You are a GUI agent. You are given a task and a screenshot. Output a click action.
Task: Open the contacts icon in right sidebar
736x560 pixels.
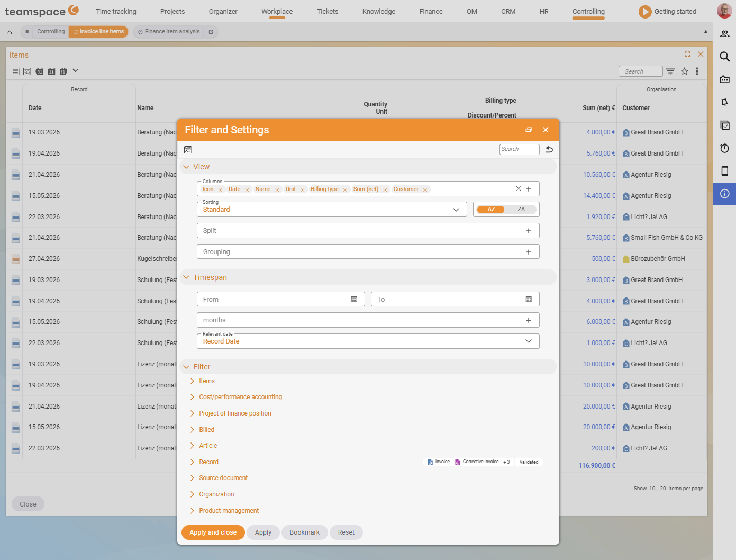pos(725,34)
